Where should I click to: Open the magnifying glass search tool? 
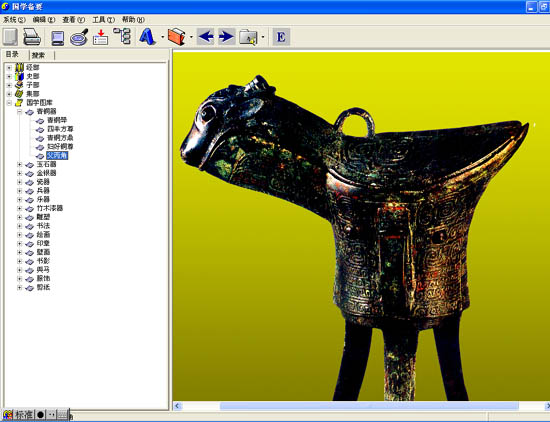79,37
